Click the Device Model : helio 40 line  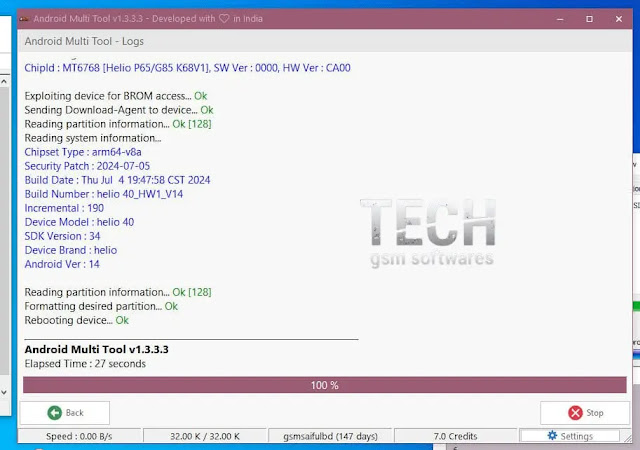click(79, 222)
